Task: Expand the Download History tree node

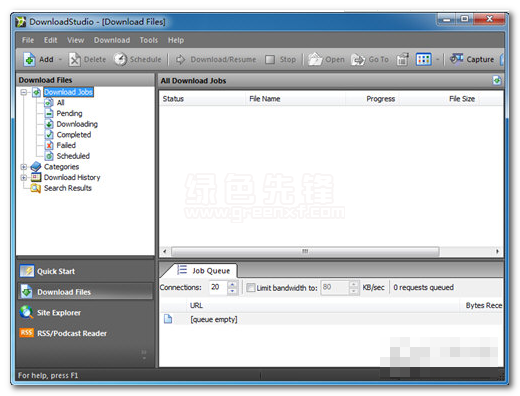Action: click(x=24, y=177)
